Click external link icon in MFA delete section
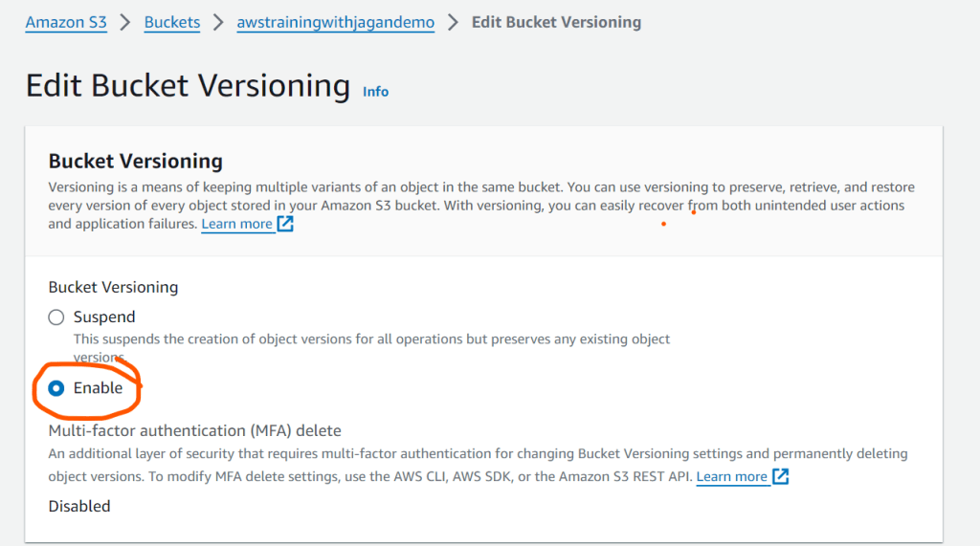The image size is (980, 546). coord(781,476)
